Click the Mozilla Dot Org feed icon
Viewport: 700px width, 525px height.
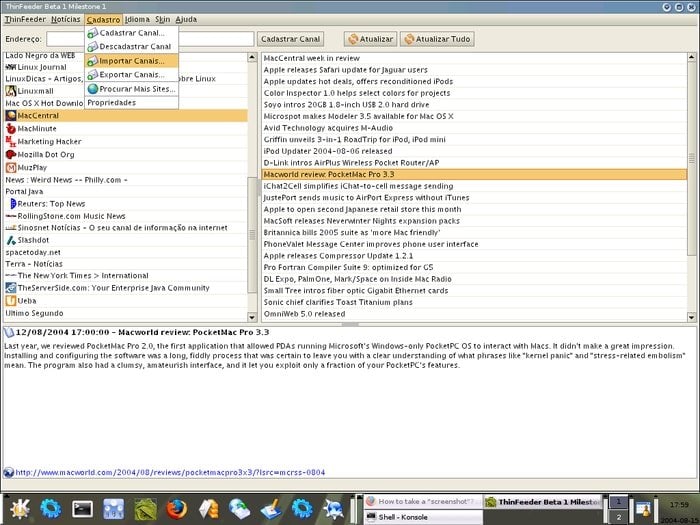click(11, 154)
